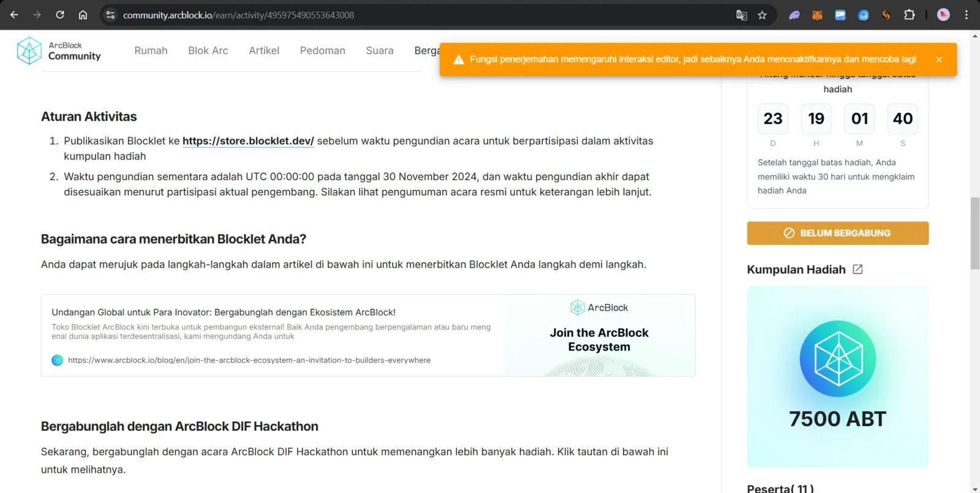Image resolution: width=980 pixels, height=493 pixels.
Task: Click the Peserta( 11 ) heading
Action: click(x=780, y=489)
